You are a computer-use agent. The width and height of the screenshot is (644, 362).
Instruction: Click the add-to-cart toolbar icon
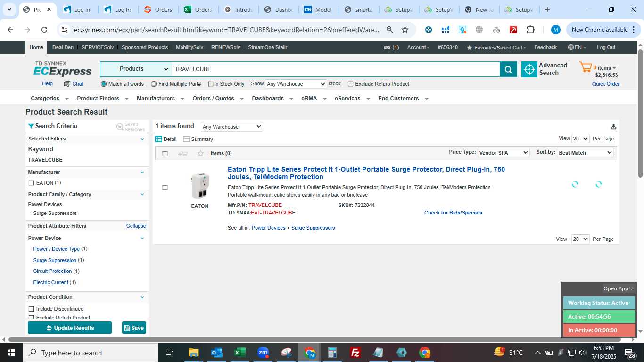click(183, 153)
